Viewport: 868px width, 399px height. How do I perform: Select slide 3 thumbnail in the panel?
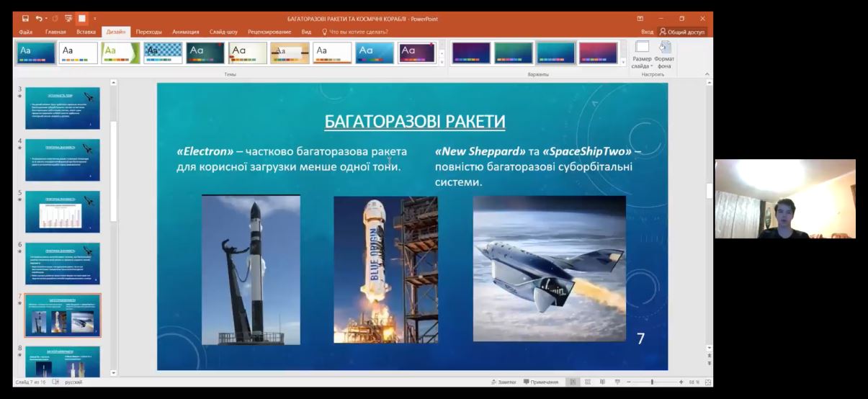coord(62,107)
